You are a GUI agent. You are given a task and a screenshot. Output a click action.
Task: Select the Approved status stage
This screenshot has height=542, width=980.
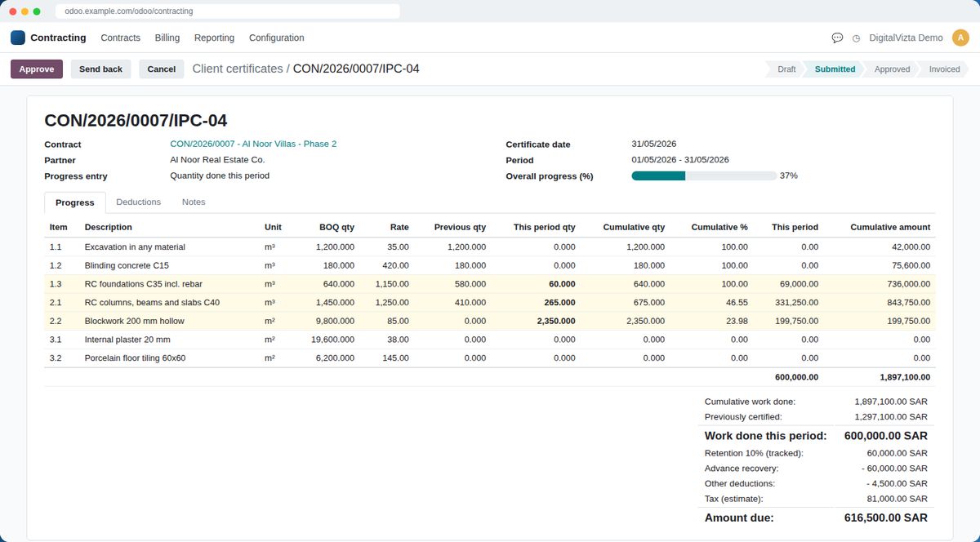click(x=892, y=69)
